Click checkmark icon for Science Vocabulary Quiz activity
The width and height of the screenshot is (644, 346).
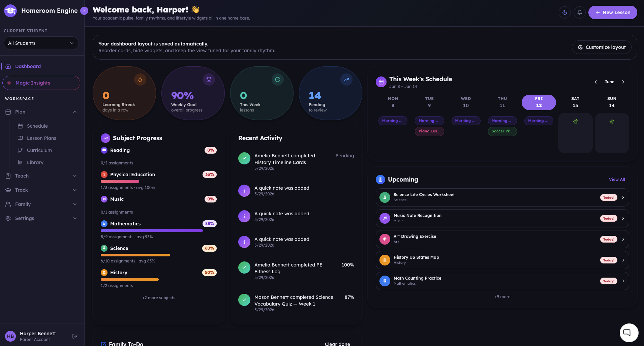pyautogui.click(x=244, y=300)
